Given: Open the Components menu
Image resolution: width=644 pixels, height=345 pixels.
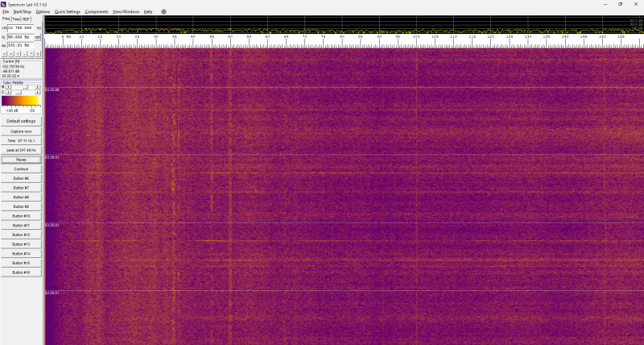Looking at the screenshot, I should [96, 12].
